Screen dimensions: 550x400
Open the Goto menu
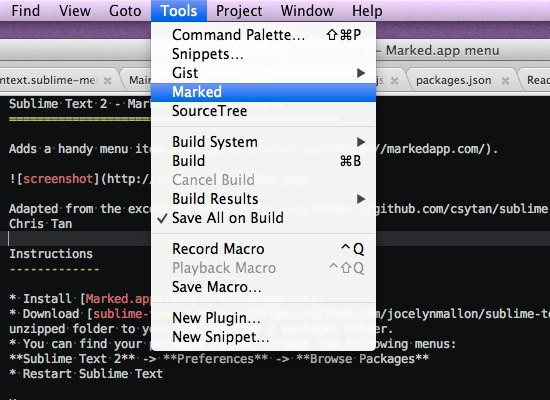tap(125, 11)
